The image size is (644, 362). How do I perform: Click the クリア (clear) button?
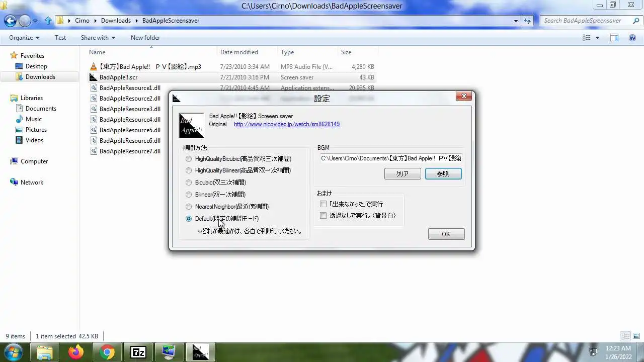403,174
